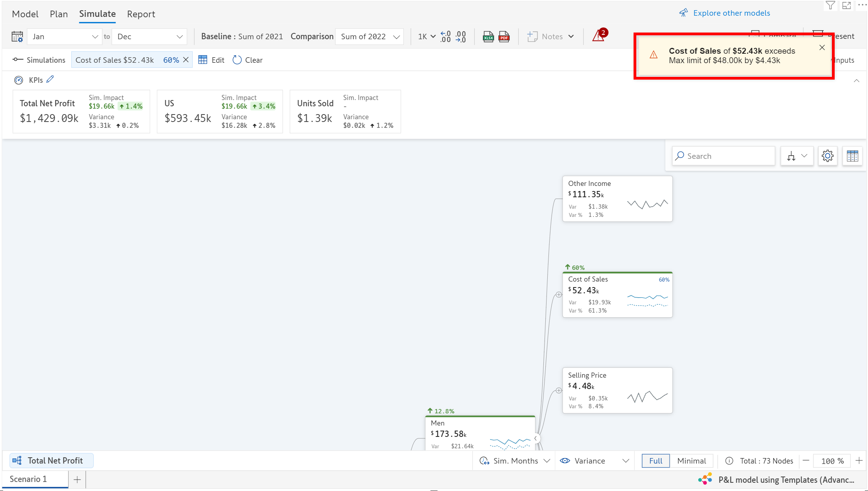Click the increase decimal places icon

point(445,36)
